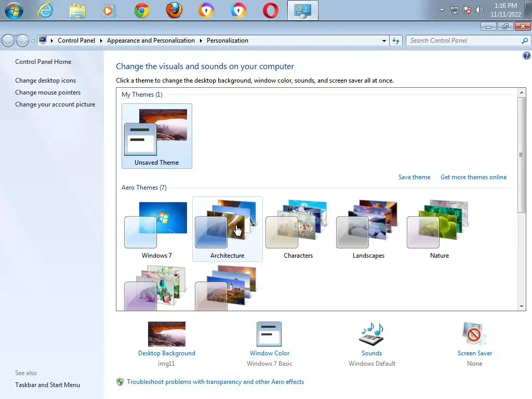Open Windows Media Player from taskbar
Screen dimensions: 532x399
pos(109,11)
